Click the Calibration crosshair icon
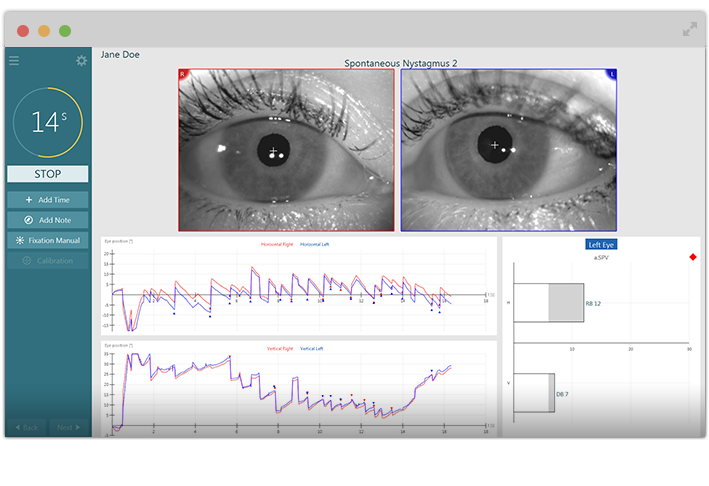 pos(27,260)
